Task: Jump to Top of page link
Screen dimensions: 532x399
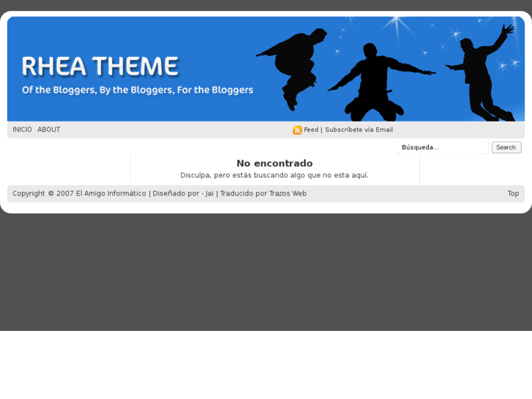Action: (x=513, y=193)
